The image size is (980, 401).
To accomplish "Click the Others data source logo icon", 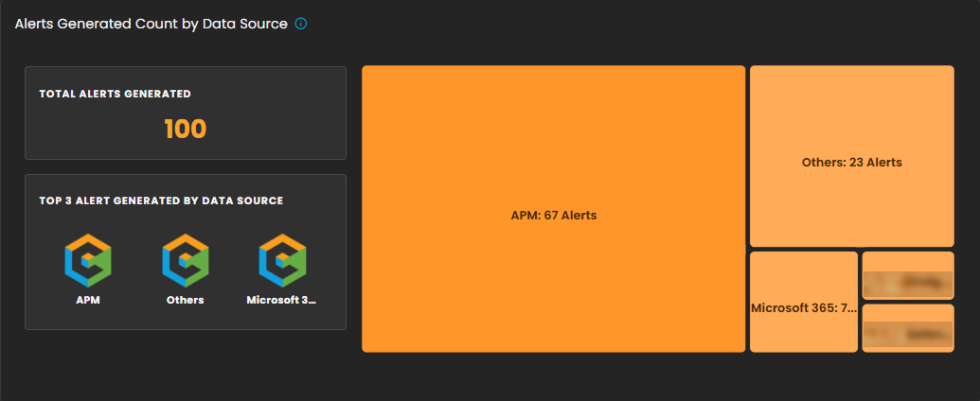I will tap(185, 260).
